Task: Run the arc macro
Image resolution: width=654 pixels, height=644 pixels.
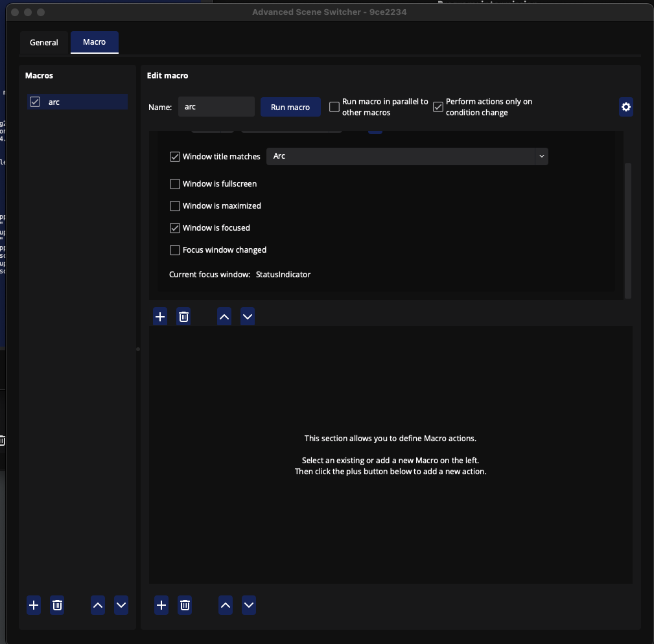Action: 290,106
